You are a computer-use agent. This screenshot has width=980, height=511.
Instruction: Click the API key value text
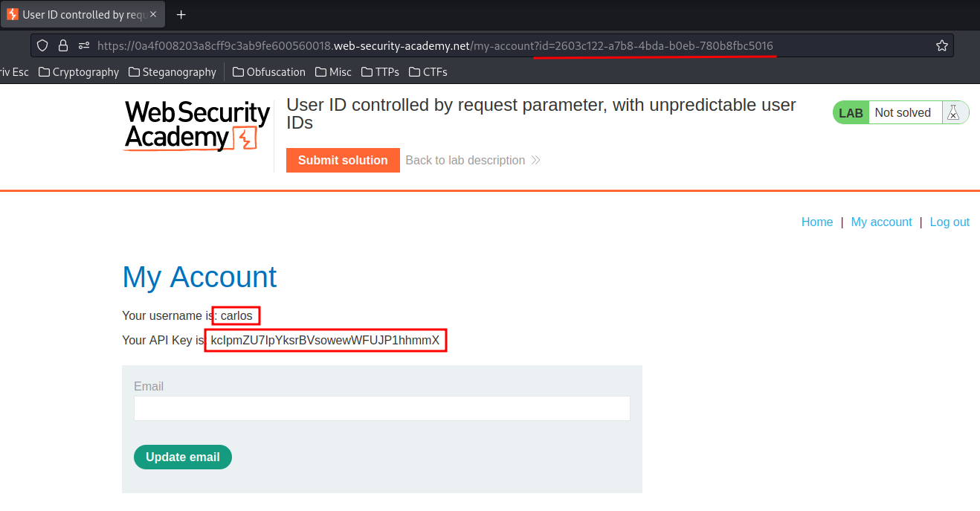click(326, 341)
